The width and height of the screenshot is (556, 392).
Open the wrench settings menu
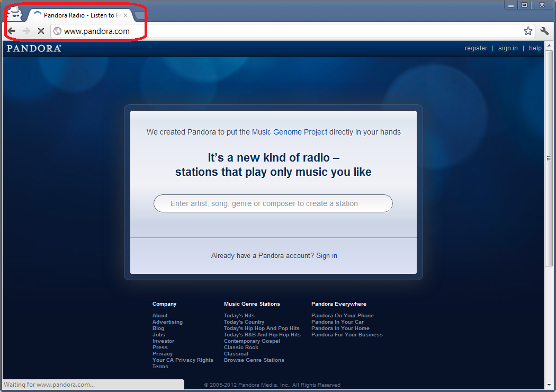(x=544, y=31)
